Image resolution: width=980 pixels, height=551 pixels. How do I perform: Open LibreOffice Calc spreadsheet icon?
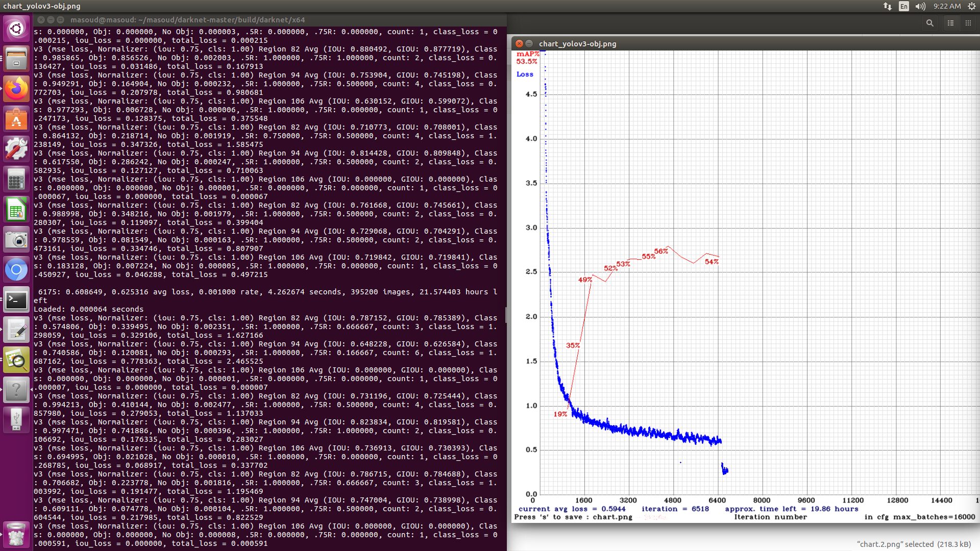[16, 210]
